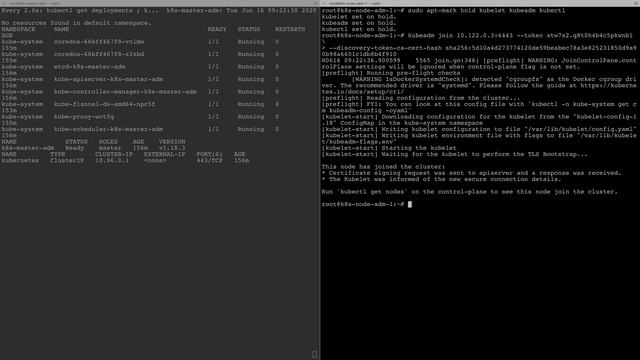Click 'kubeadm set on hold.' output line
The image size is (640, 360).
tap(359, 23)
